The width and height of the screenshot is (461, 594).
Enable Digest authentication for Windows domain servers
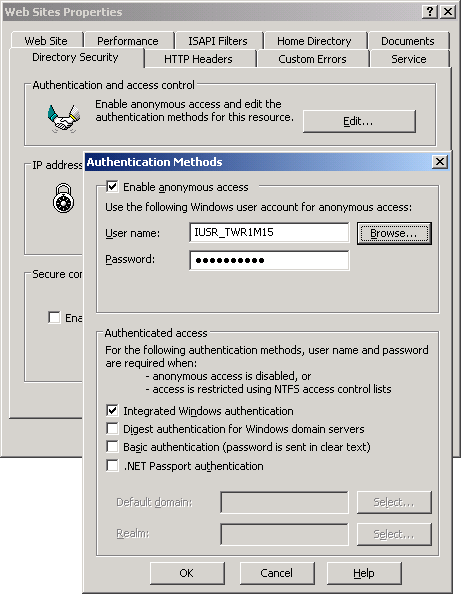pos(112,429)
